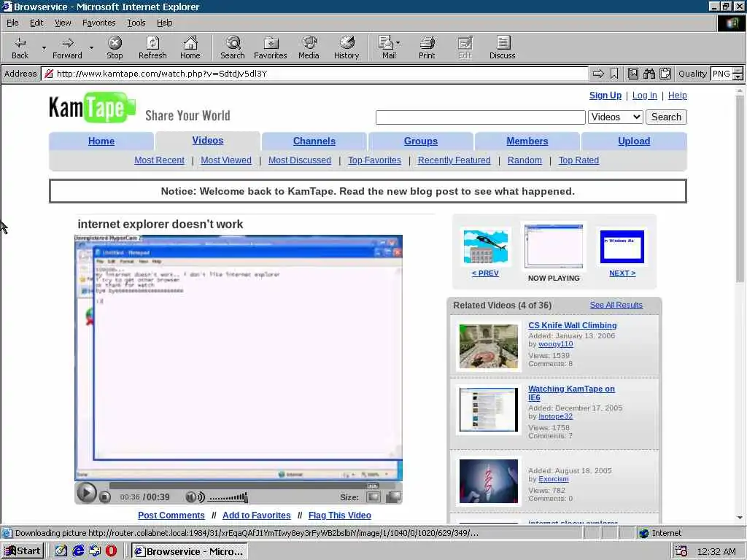Click the Go arrow next to address bar

598,74
